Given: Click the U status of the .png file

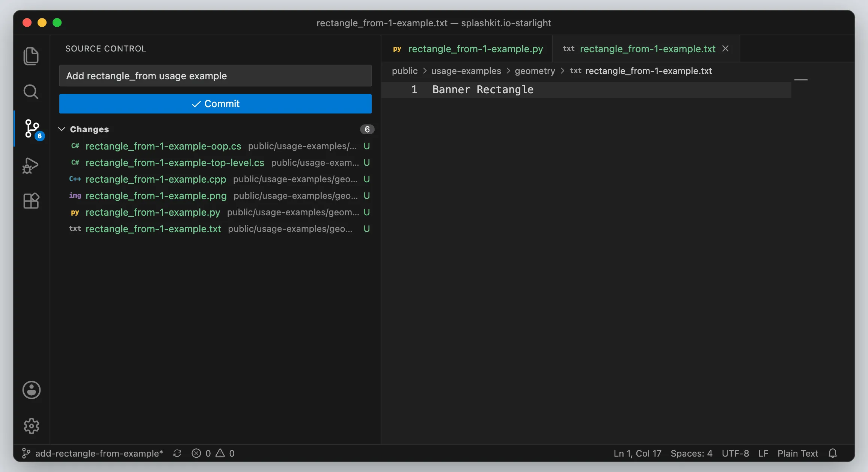Looking at the screenshot, I should pyautogui.click(x=367, y=195).
